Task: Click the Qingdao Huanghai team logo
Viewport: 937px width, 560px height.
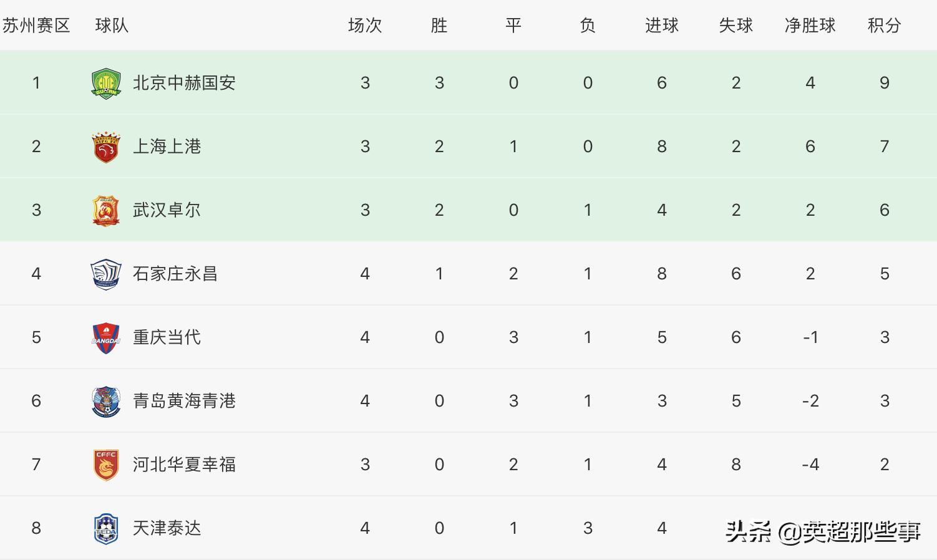Action: (x=106, y=402)
